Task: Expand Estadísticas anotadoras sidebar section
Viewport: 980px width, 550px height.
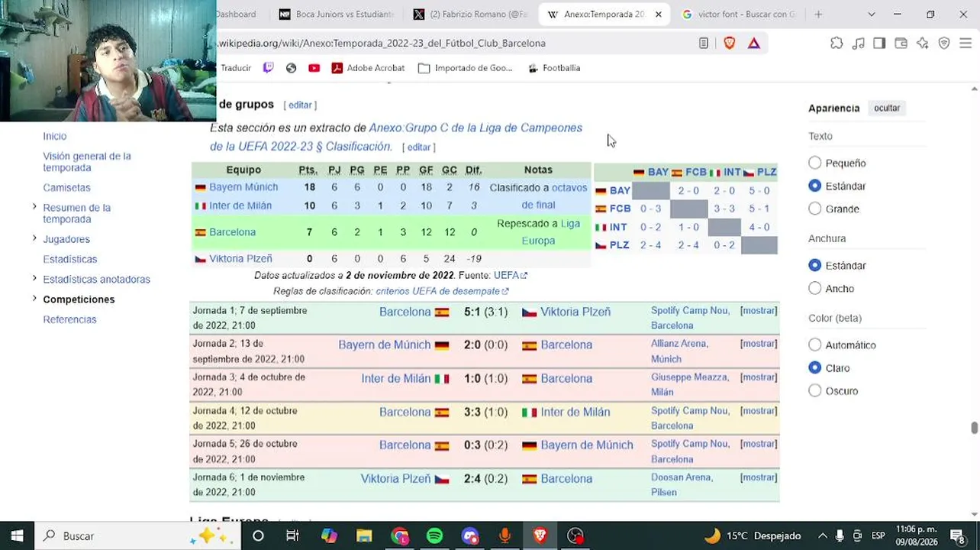Action: 34,279
